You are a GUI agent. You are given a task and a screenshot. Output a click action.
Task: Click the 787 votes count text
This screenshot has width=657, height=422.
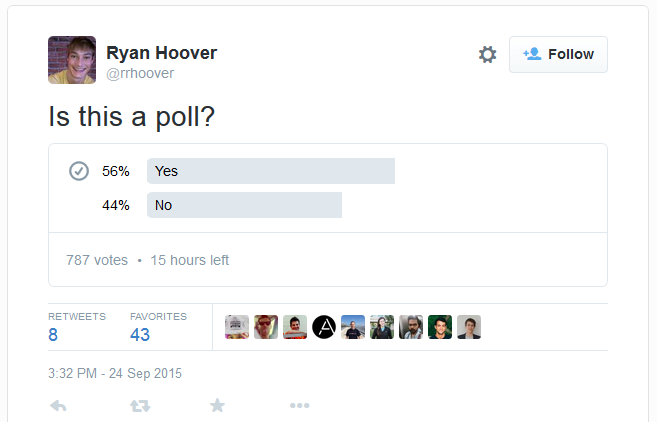click(97, 260)
